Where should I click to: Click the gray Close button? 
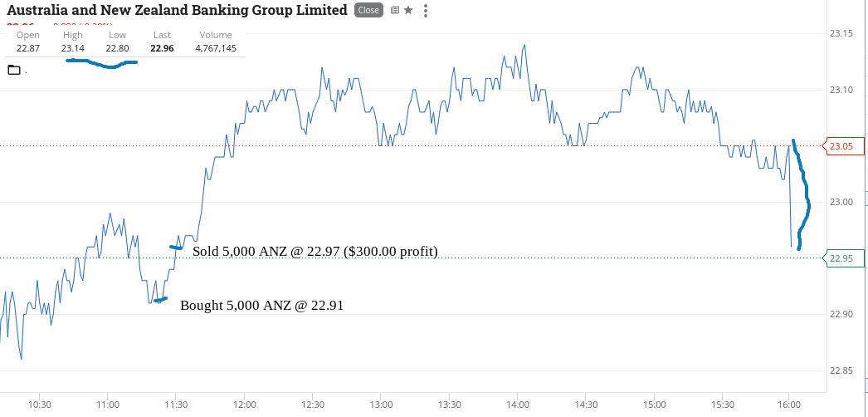tap(368, 10)
